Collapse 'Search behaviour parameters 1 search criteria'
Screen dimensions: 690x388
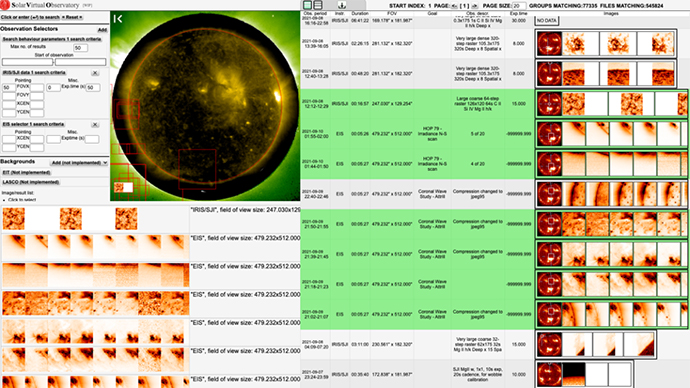coord(52,39)
